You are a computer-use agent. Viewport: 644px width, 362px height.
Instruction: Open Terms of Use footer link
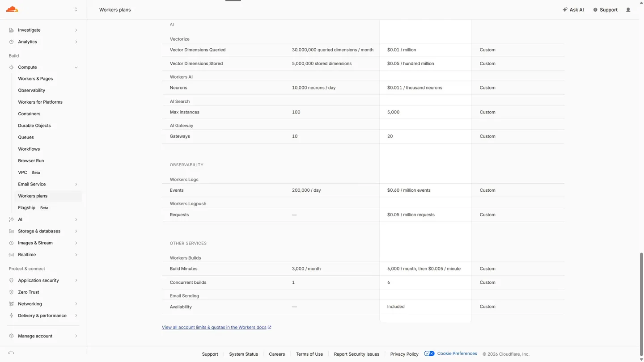point(309,354)
